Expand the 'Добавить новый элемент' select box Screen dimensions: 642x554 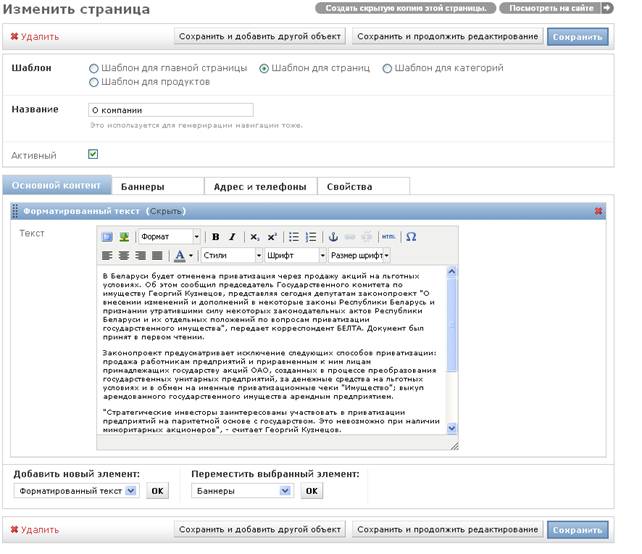click(77, 491)
